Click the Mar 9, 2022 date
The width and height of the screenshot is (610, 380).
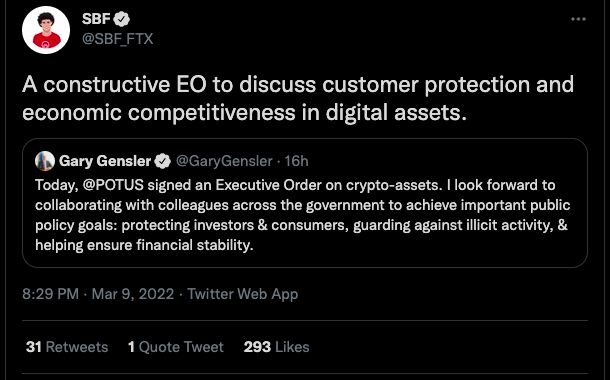coord(133,294)
